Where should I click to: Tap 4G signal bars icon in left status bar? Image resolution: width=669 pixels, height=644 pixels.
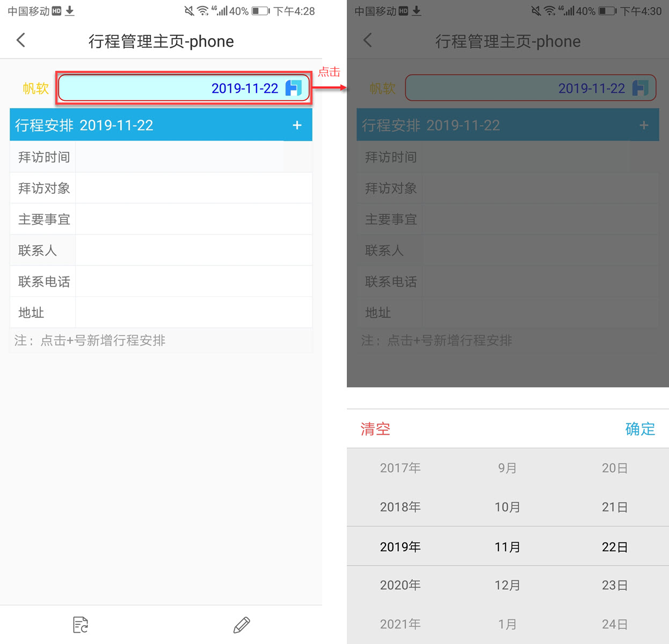(220, 11)
